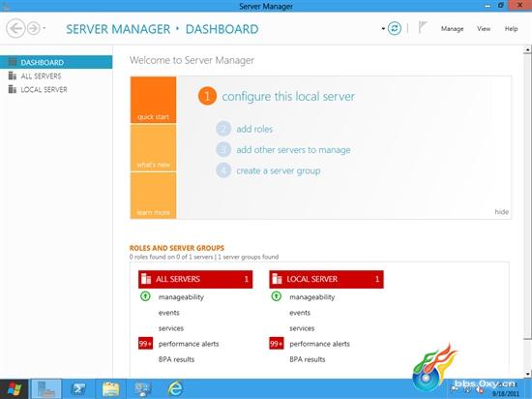Screen dimensions: 532x399
Task: Open events under the All Servers tile
Action: (168, 313)
